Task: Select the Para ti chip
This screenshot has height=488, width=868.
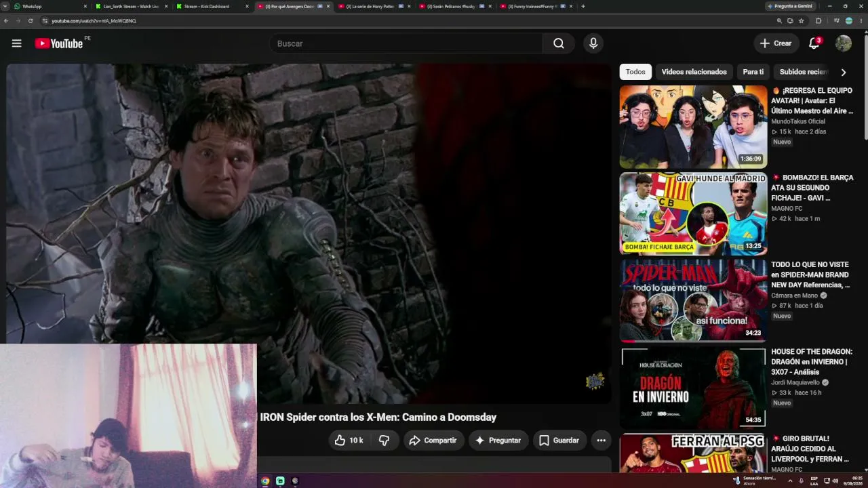Action: point(753,72)
